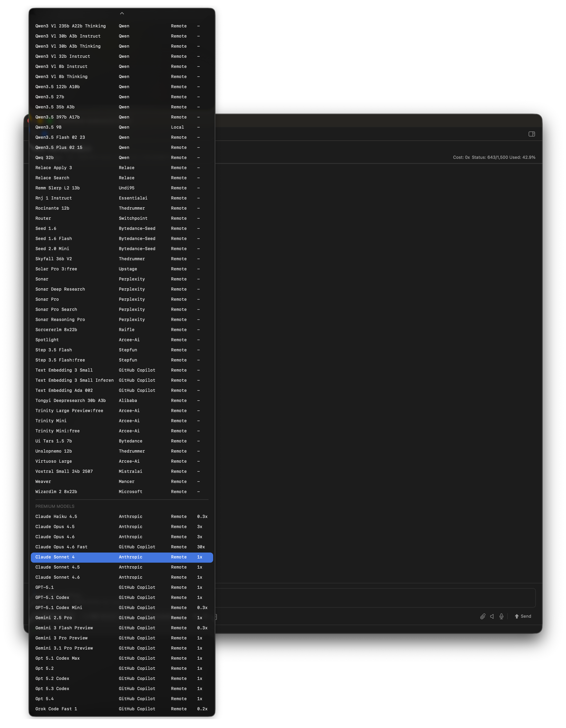Viewport: 566px width, 728px height.
Task: Select Solar Pro 3:free
Action: [x=122, y=269]
